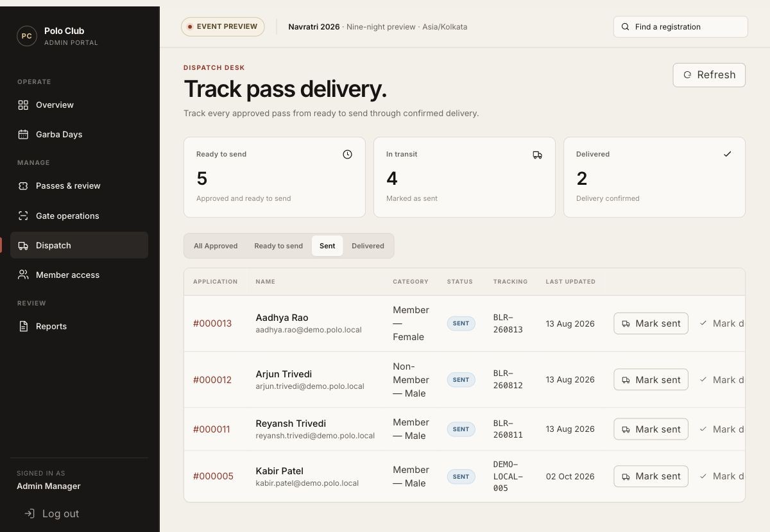Go to Garba Days in the sidebar

coord(79,135)
